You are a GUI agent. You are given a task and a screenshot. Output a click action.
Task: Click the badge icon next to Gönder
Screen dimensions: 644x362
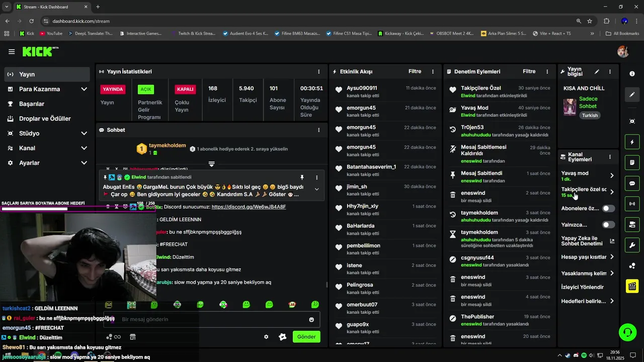pyautogui.click(x=282, y=337)
